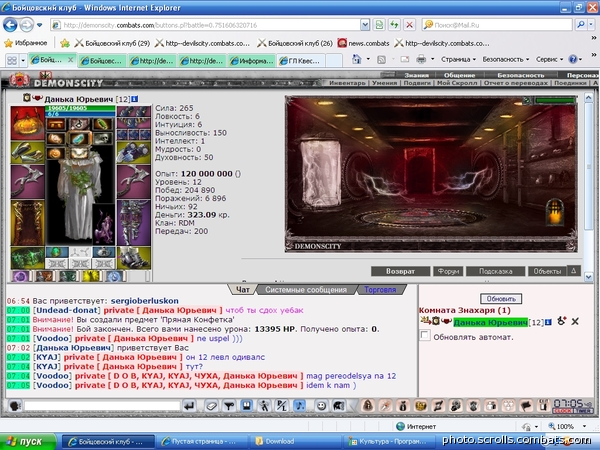This screenshot has width=600, height=450.
Task: Click the flag icon in bottom toolbar
Action: 526,406
